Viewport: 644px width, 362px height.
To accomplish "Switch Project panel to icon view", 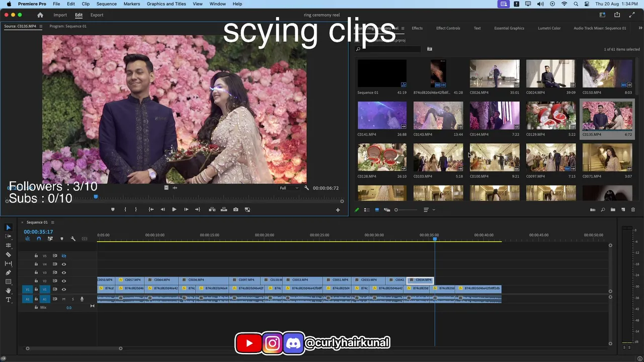I will point(377,210).
